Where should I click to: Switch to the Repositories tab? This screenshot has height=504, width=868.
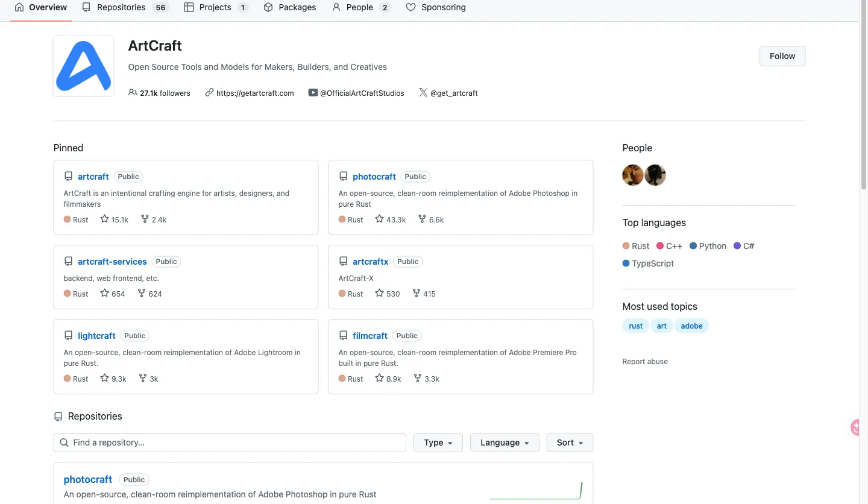coord(125,7)
